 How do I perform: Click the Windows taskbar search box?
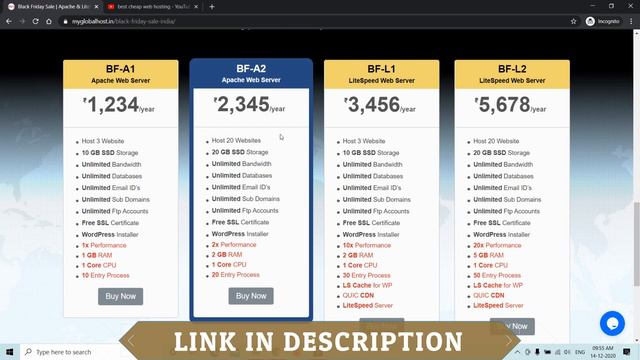tap(71, 352)
